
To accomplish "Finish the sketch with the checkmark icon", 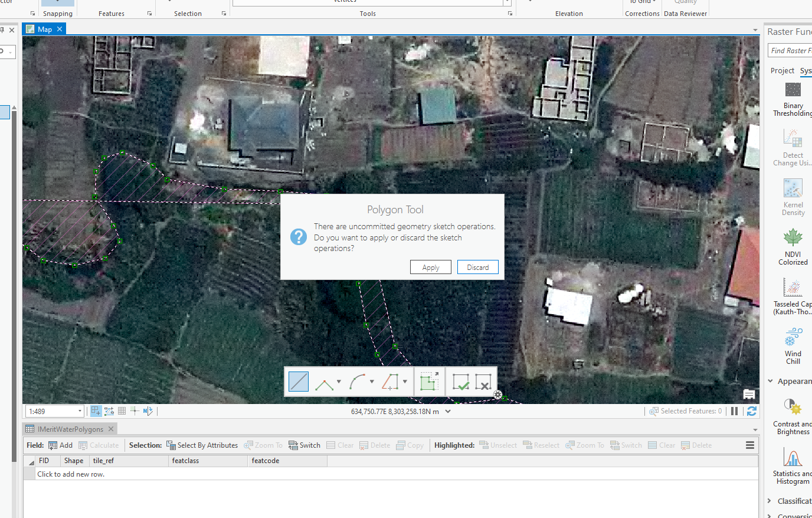I will pyautogui.click(x=460, y=382).
